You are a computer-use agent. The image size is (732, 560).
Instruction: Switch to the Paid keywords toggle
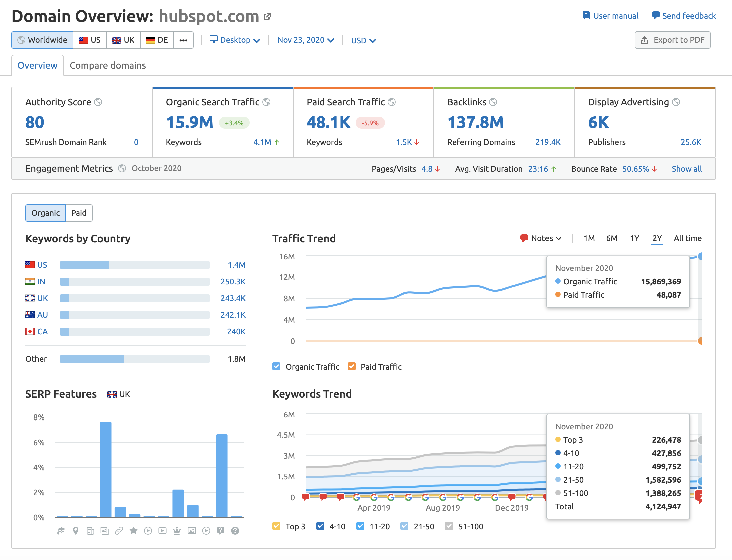click(79, 213)
